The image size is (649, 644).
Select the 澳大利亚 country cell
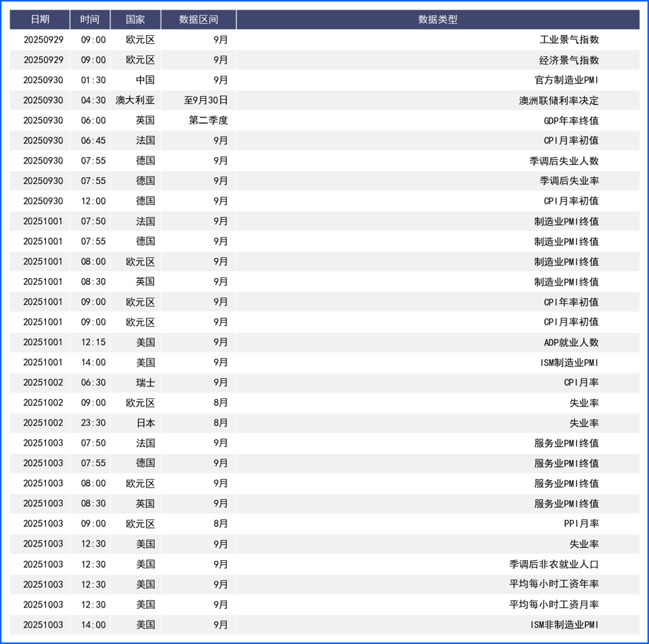tap(135, 100)
